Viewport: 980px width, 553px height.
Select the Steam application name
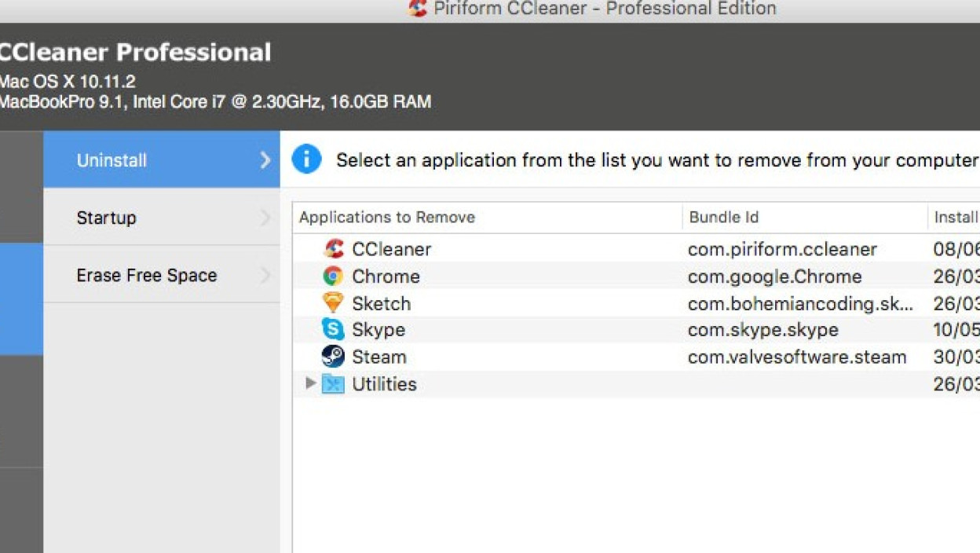379,357
